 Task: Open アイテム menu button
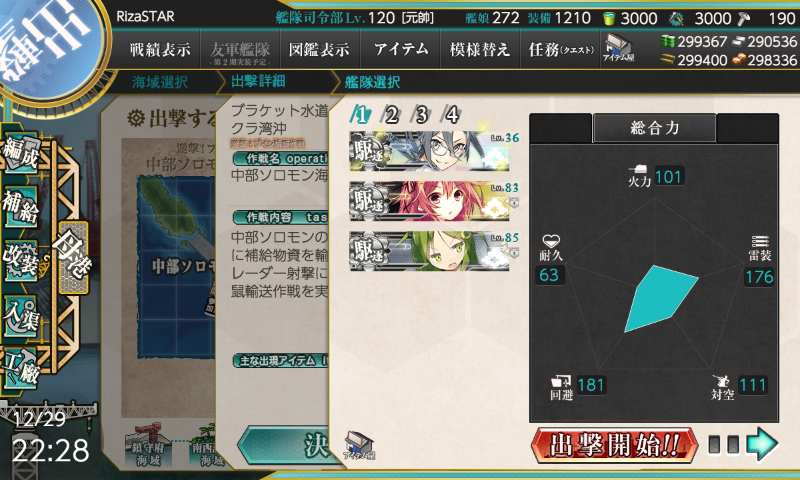click(401, 49)
